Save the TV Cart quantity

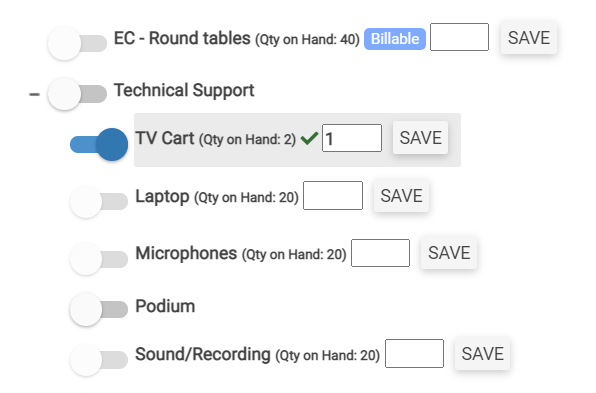point(420,138)
